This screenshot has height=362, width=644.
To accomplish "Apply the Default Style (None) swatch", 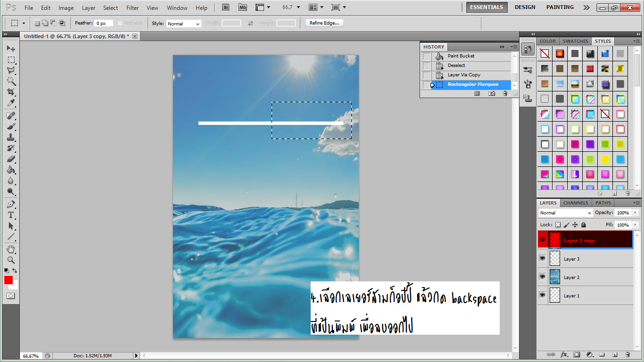I will coord(545,54).
